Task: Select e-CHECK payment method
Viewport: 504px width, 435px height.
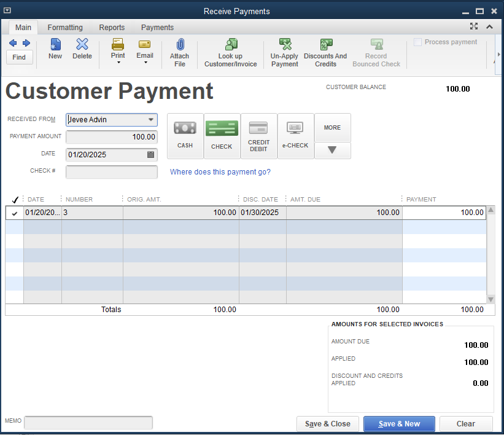Action: click(x=295, y=135)
